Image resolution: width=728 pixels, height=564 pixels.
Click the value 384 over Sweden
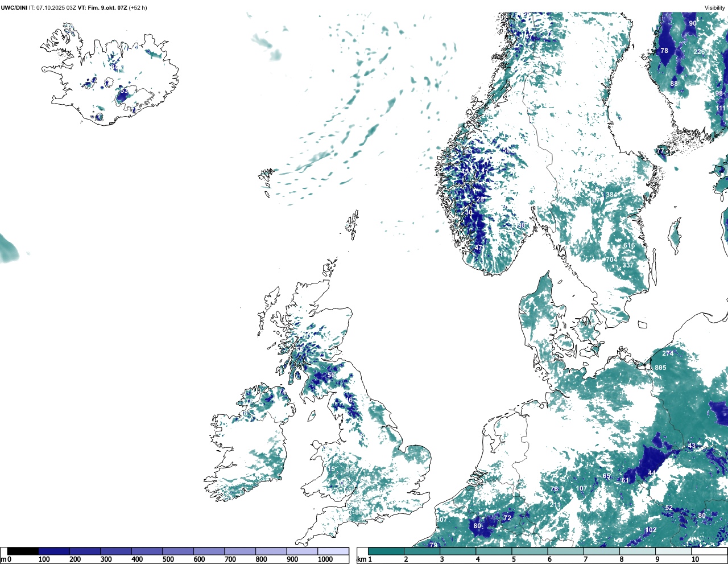coord(611,195)
